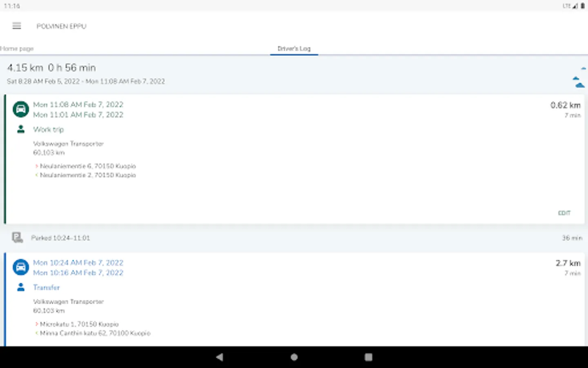Tap the Parked 10:24–11:01 row
Image resolution: width=588 pixels, height=368 pixels.
coord(294,238)
